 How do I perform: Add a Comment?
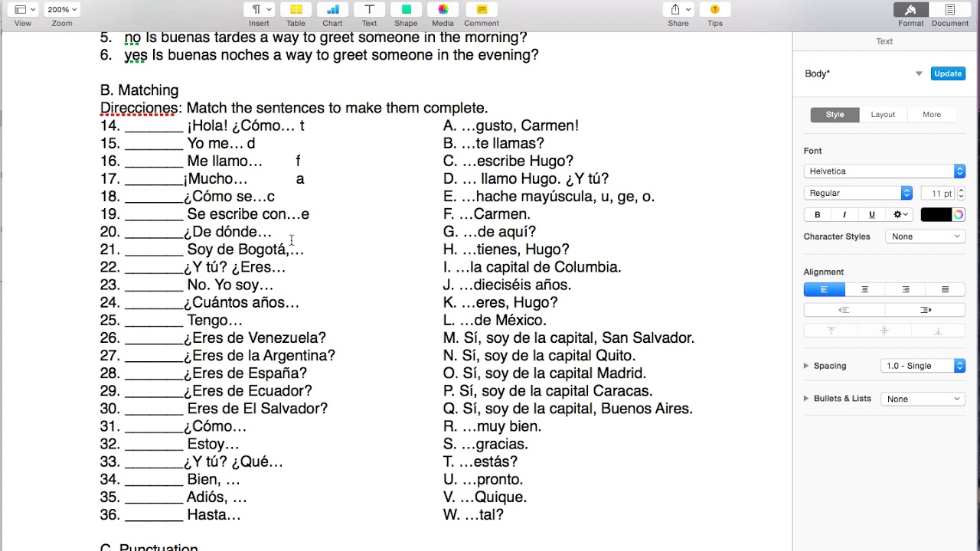pyautogui.click(x=482, y=9)
